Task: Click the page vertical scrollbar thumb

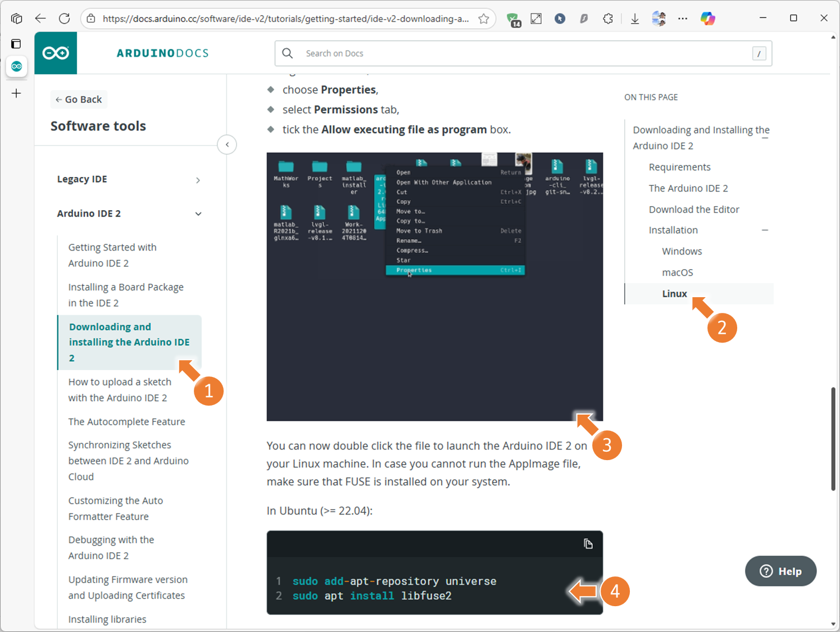Action: coord(833,438)
